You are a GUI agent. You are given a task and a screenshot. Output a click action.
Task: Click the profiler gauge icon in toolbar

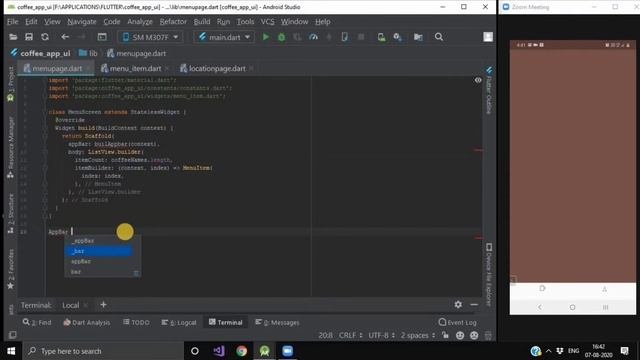click(x=313, y=37)
